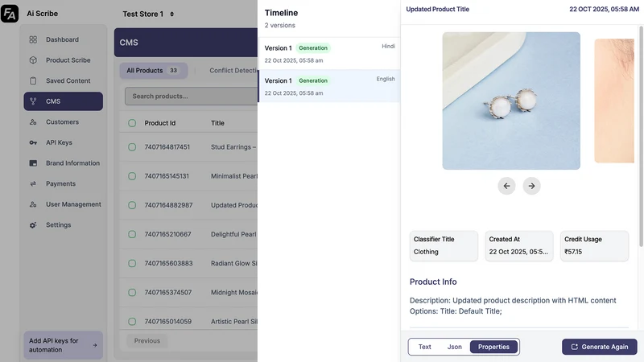This screenshot has height=362, width=644.
Task: Select the English Version 1 timeline entry
Action: tap(329, 87)
